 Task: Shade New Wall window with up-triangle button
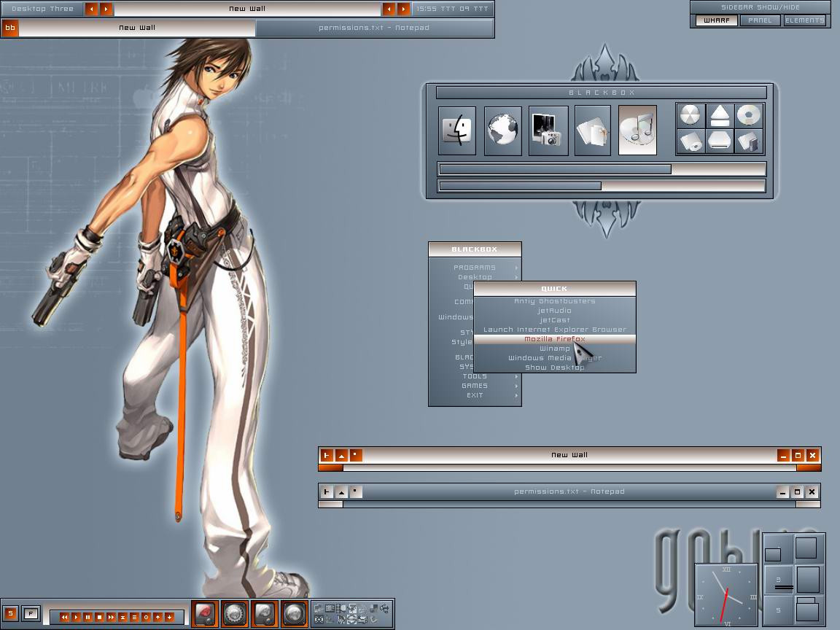341,455
